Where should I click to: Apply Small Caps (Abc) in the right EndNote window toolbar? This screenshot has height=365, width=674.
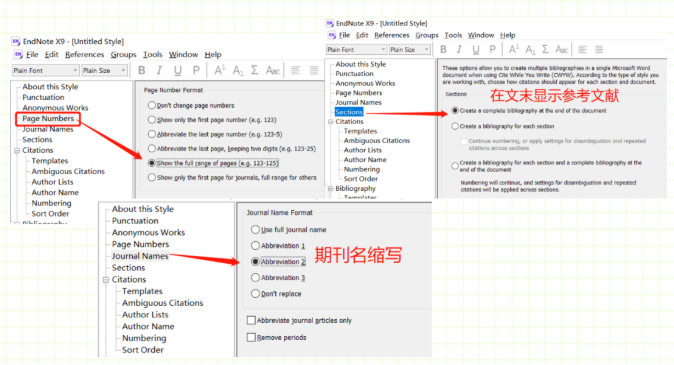pyautogui.click(x=562, y=49)
